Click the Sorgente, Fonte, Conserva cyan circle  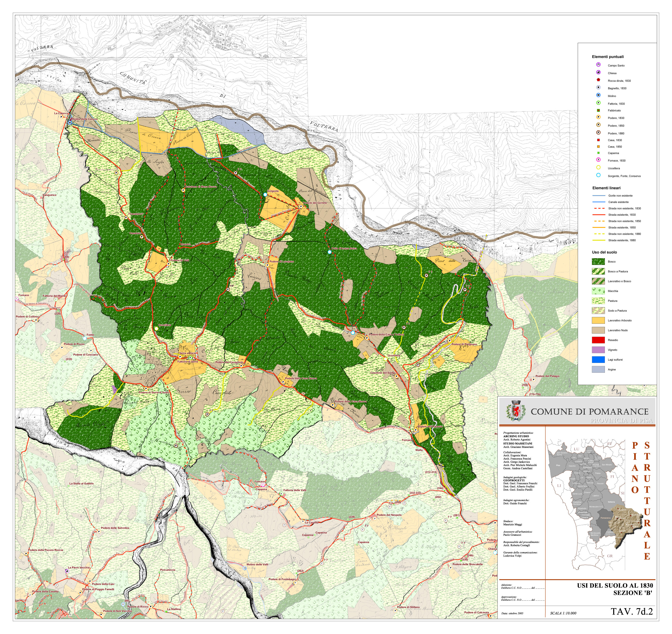[x=598, y=175]
